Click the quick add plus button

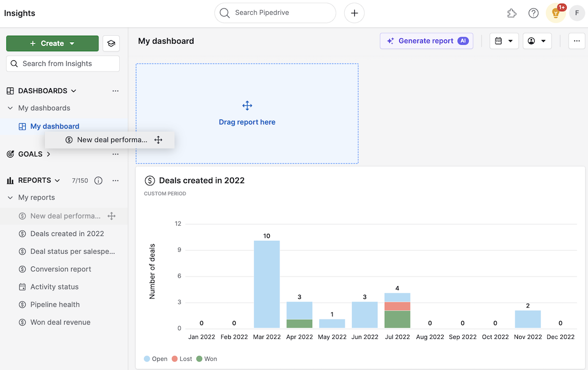click(354, 13)
